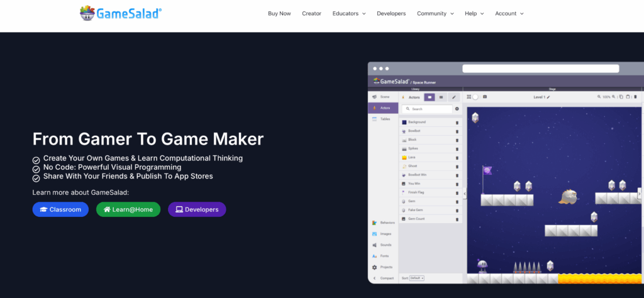Screen dimensions: 644x298
Task: Switch the Actors panel to tile view
Action: (x=430, y=97)
